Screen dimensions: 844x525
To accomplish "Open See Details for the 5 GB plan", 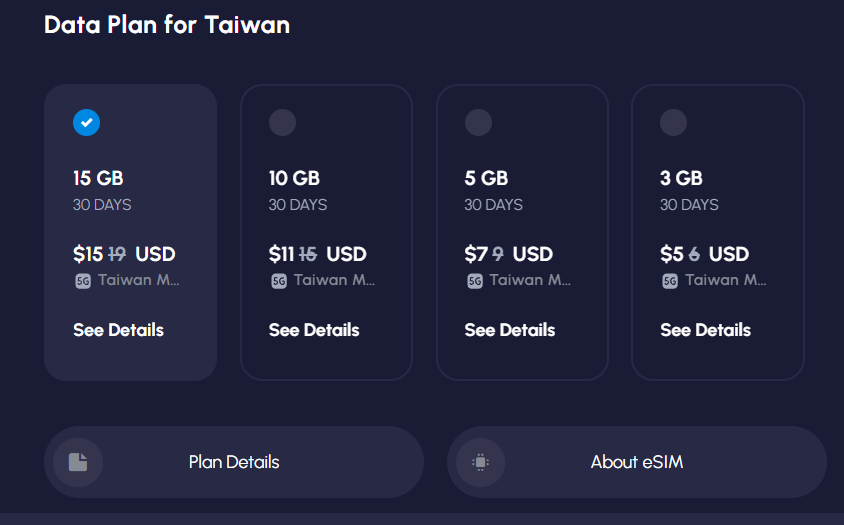I will pyautogui.click(x=510, y=330).
